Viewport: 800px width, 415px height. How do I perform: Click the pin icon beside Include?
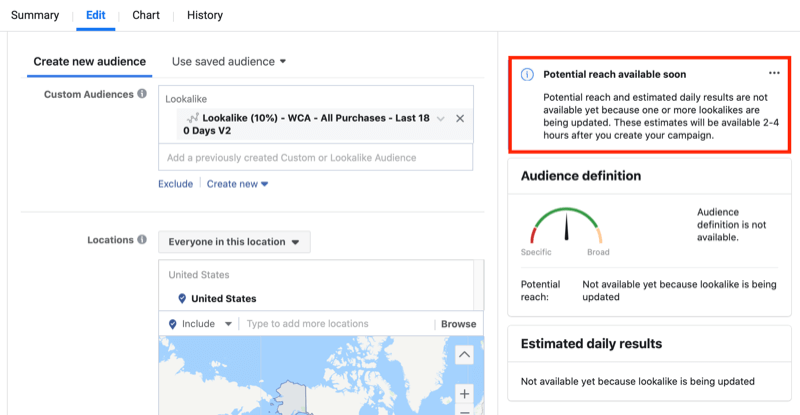(x=172, y=324)
